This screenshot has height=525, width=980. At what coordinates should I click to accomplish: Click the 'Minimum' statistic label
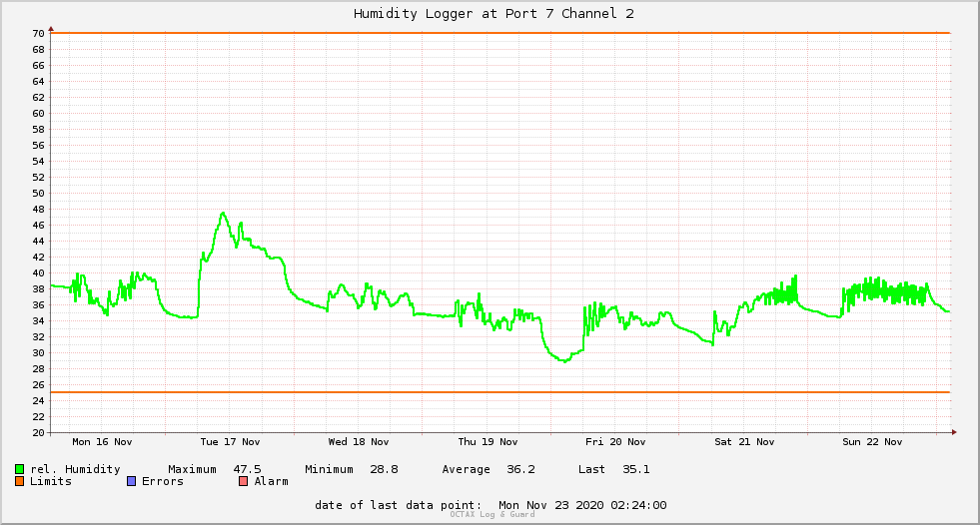pos(329,469)
